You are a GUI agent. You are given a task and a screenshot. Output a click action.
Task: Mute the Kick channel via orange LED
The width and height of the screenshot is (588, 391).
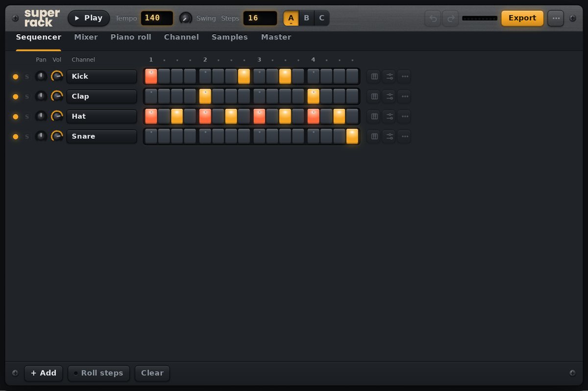pos(16,77)
